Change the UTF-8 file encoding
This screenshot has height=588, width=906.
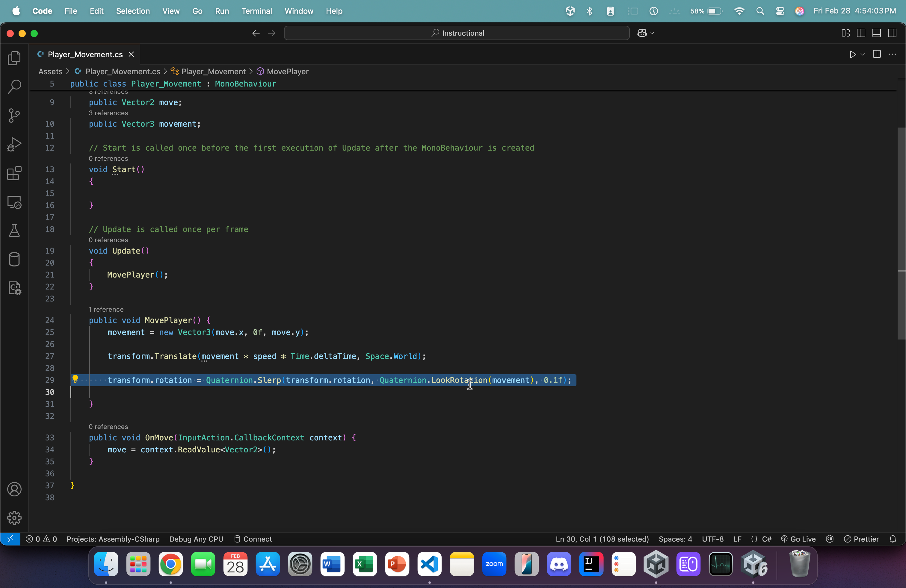(x=713, y=539)
